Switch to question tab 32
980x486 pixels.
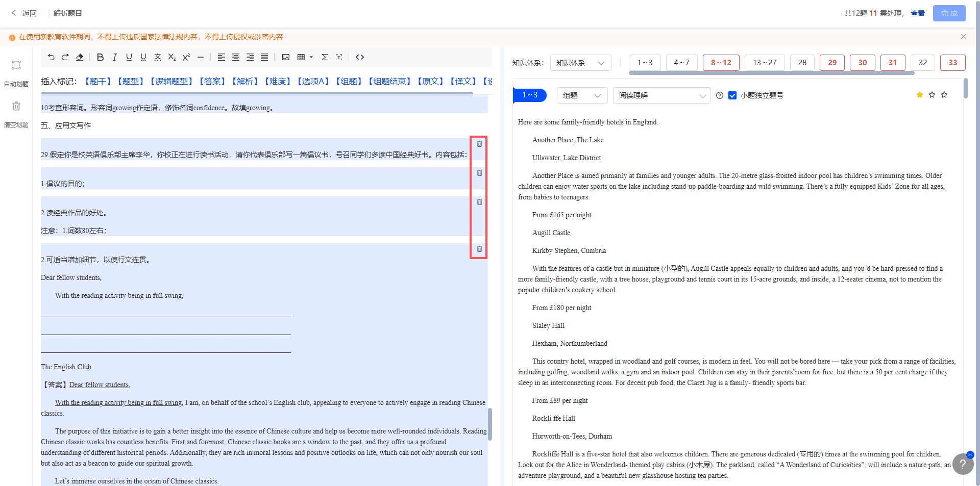click(923, 63)
